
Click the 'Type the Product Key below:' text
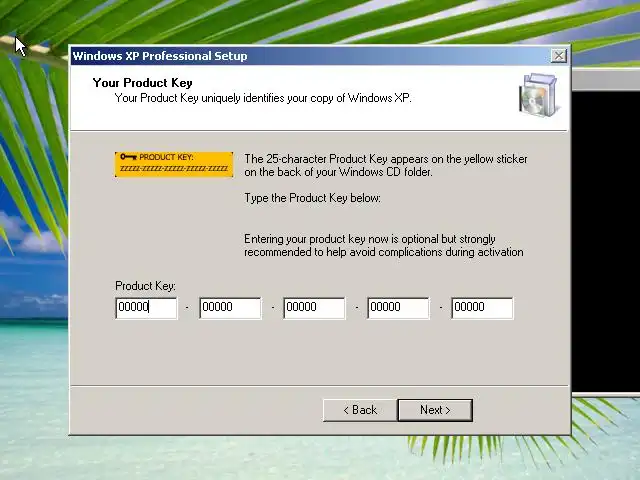pyautogui.click(x=312, y=198)
